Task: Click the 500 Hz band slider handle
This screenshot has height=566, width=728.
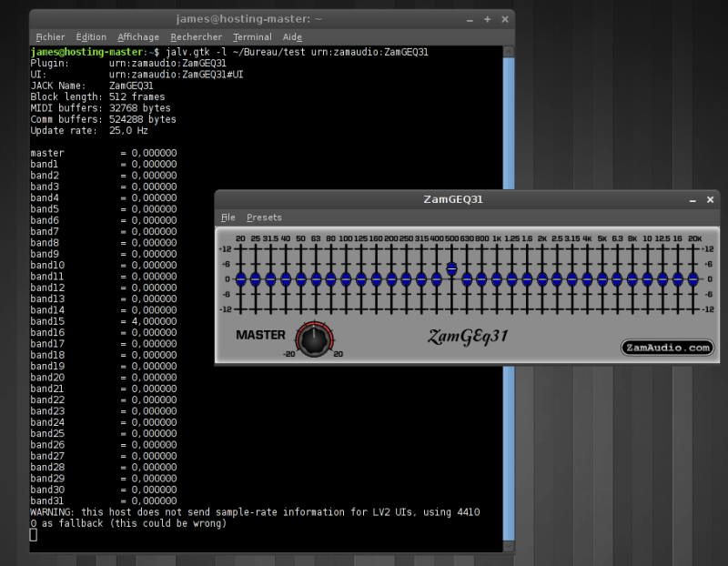Action: 451,269
